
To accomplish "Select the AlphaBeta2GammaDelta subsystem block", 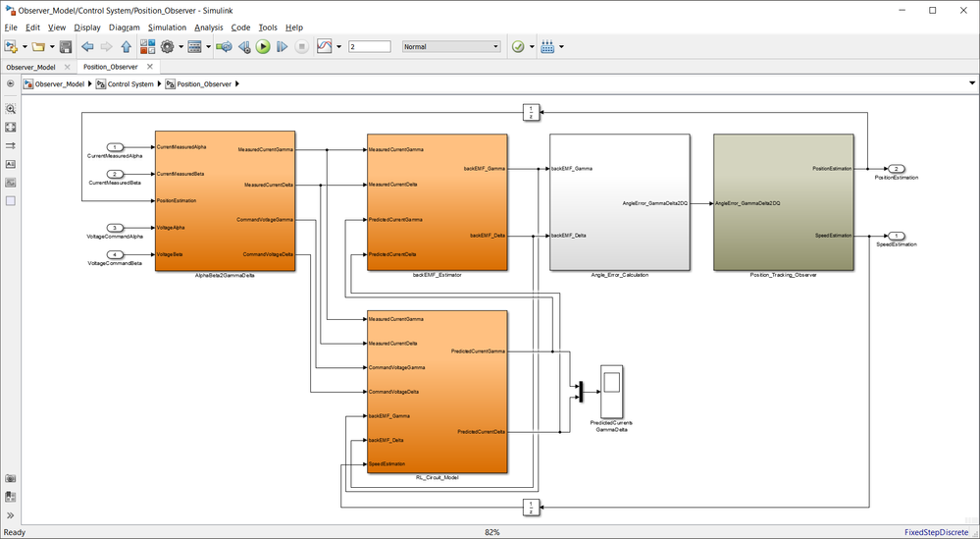I will [225, 201].
